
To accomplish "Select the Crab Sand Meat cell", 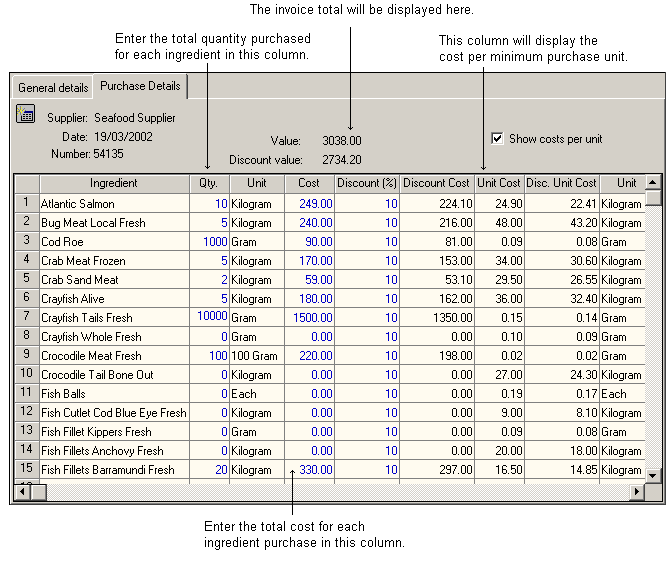I will point(114,280).
